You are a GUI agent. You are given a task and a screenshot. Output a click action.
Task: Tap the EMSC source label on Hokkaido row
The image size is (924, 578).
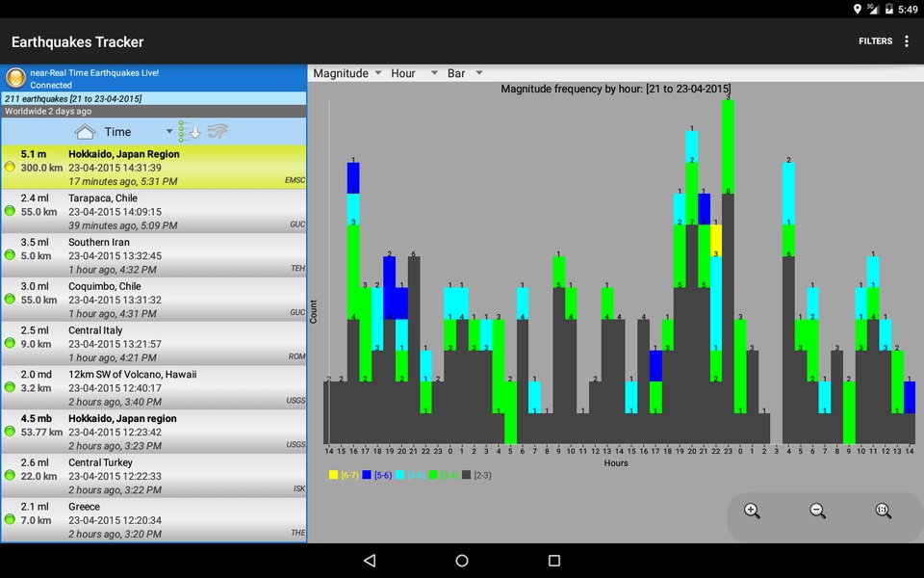click(295, 180)
